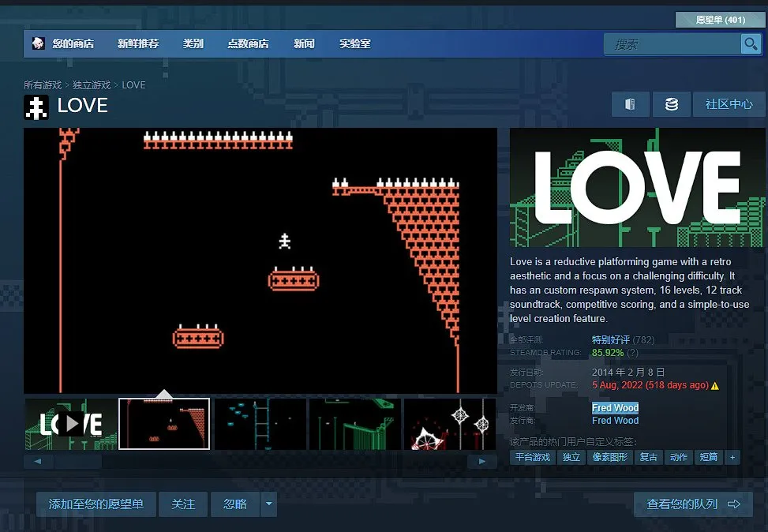
Task: Open the 新闻 menu item
Action: 304,43
